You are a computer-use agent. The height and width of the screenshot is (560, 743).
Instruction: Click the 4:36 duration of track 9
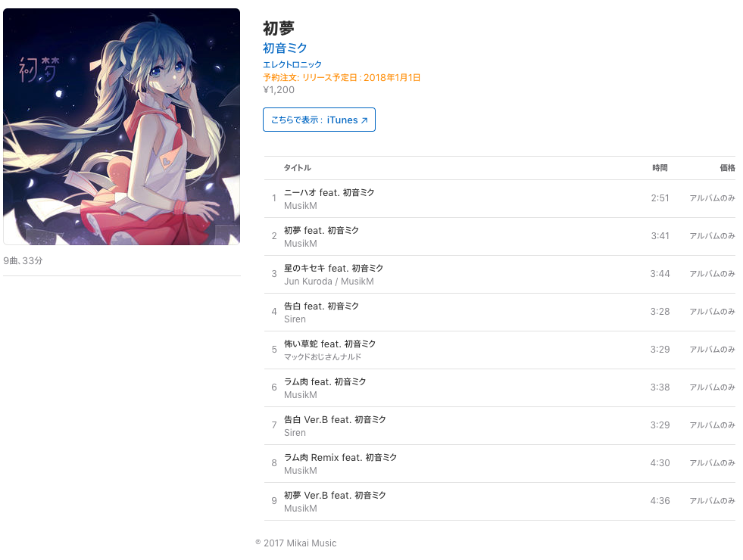pos(660,501)
